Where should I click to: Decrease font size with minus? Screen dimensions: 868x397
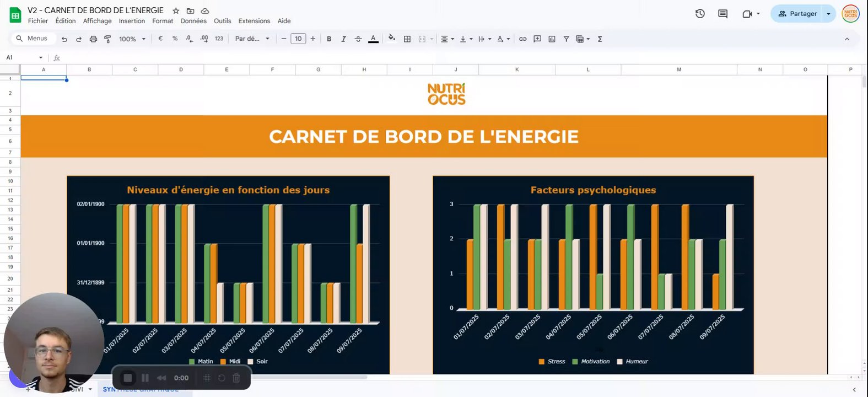tap(284, 39)
